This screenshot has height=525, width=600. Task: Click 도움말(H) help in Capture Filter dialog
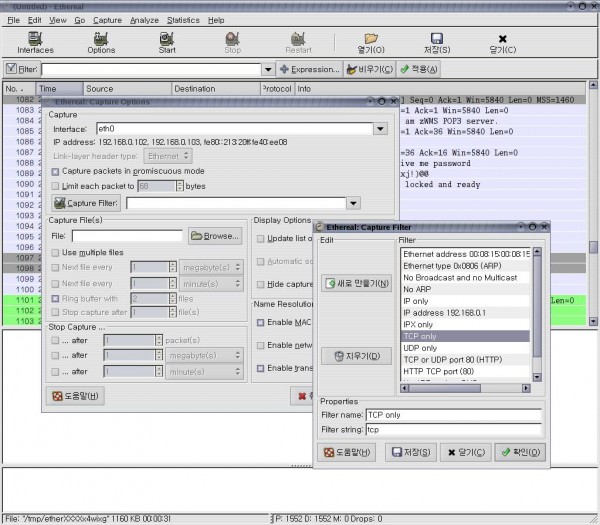pyautogui.click(x=347, y=452)
